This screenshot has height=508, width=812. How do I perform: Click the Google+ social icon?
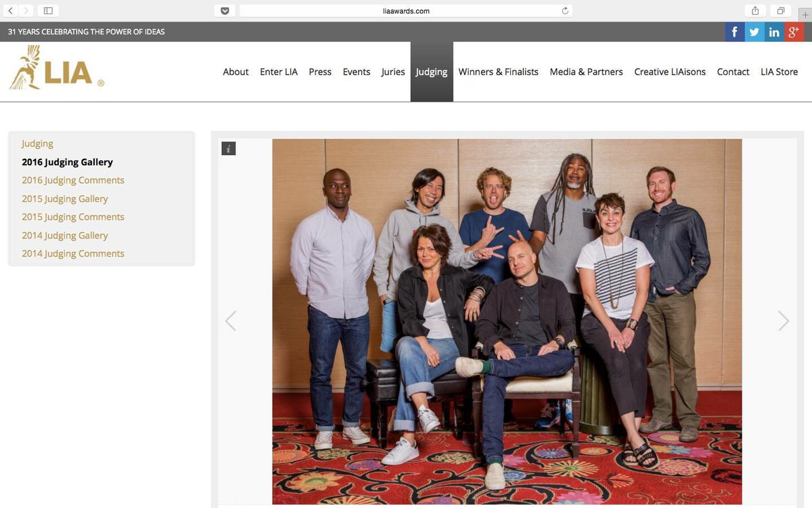click(x=792, y=31)
